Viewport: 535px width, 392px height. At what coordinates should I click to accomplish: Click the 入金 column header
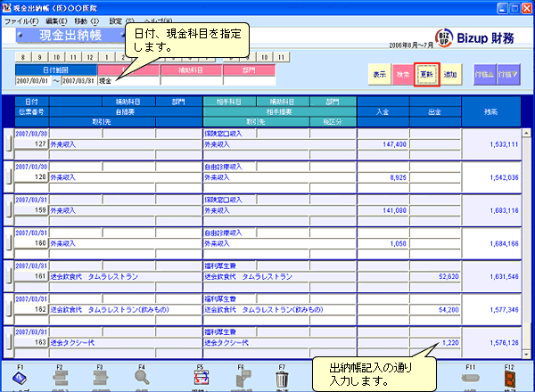tap(383, 111)
